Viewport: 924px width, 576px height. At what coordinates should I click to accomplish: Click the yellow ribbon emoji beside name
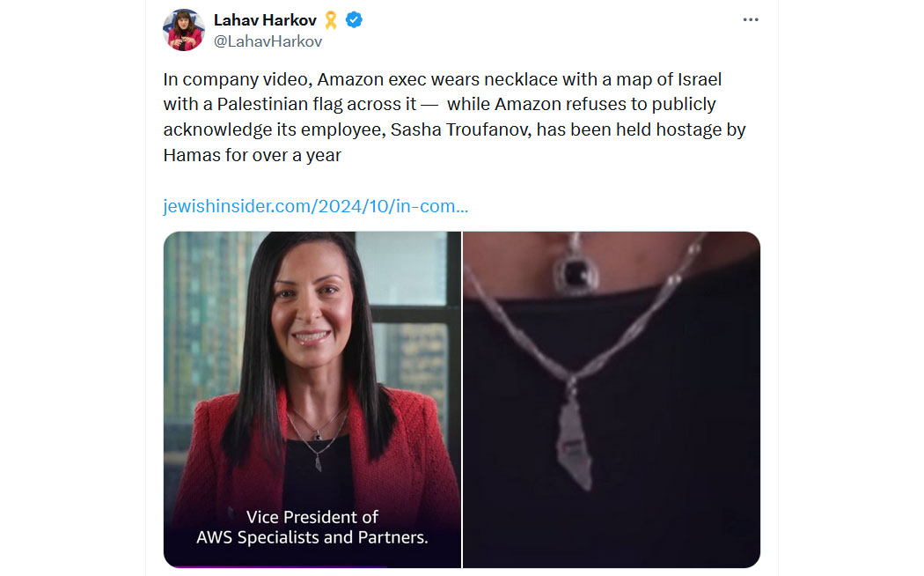[331, 20]
